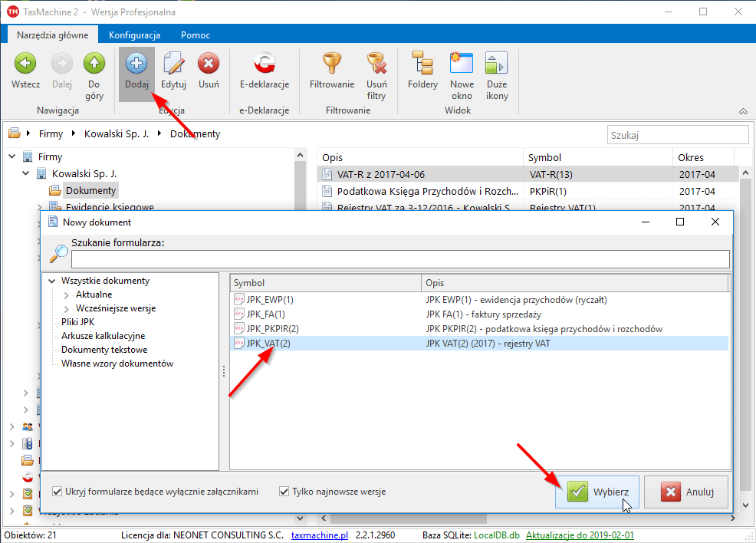
Task: Click the Duże ikony button
Action: click(497, 64)
